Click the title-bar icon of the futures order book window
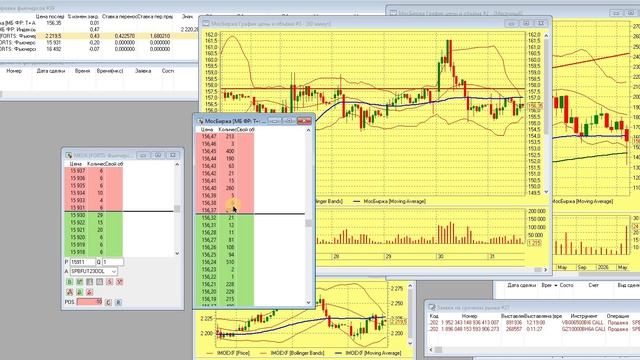Image resolution: width=640 pixels, height=360 pixels. (x=69, y=156)
